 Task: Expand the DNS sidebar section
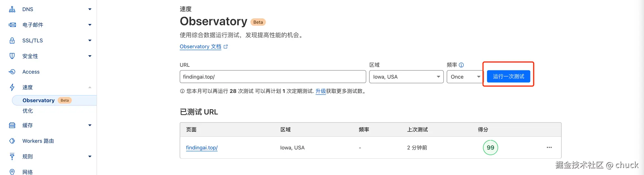[x=90, y=9]
